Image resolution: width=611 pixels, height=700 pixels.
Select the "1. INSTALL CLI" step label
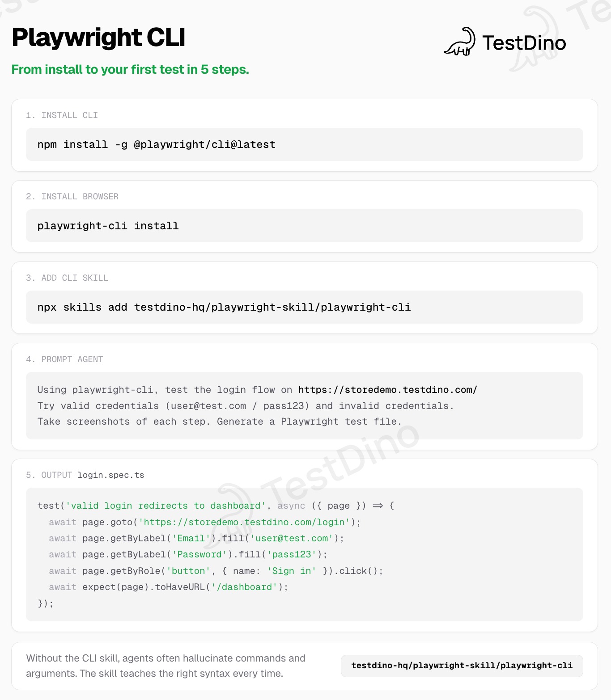coord(62,115)
